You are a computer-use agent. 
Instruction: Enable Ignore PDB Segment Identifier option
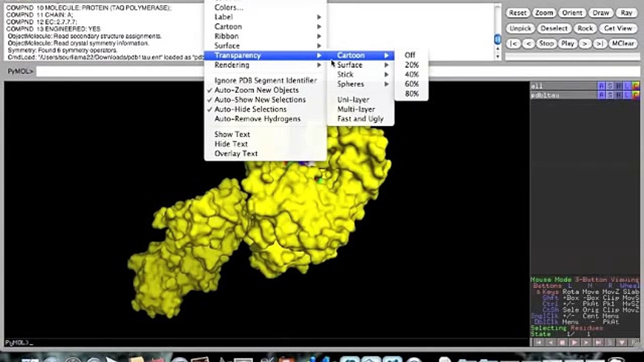tap(265, 80)
